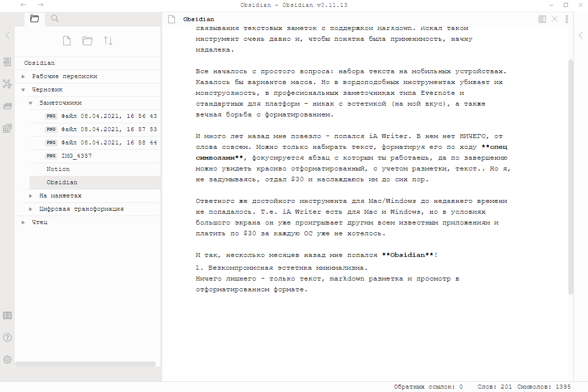The width and height of the screenshot is (588, 392).
Task: Open another vault
Action: [7, 315]
